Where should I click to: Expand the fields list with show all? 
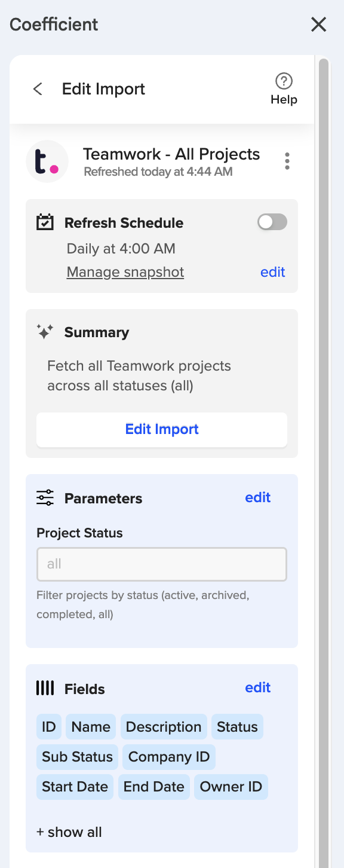pos(69,832)
